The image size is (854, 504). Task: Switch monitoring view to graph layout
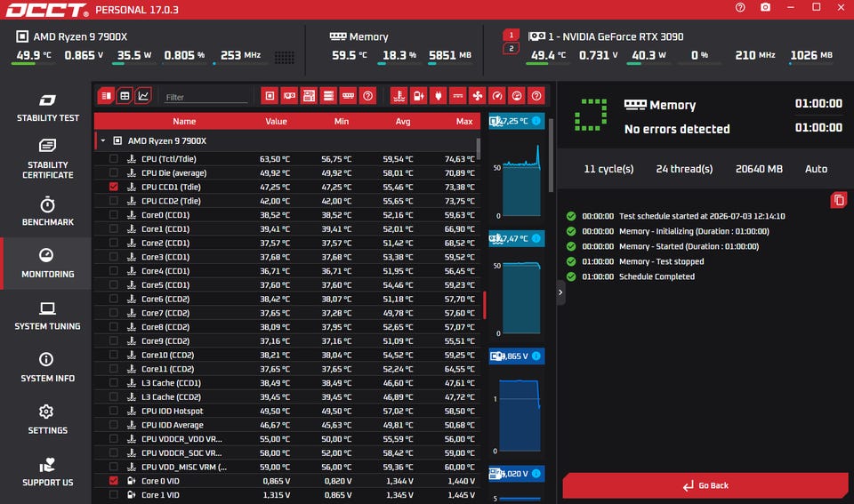point(143,96)
